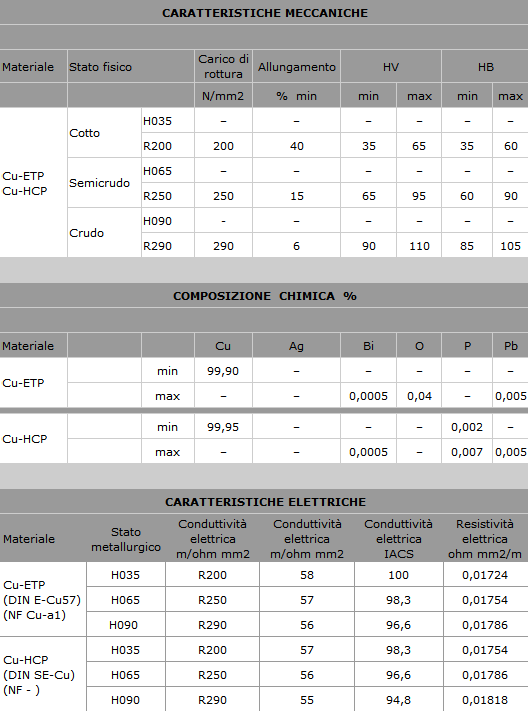528x711 pixels.
Task: Click the CARATTERISTICHE MECCANICHE heading
Action: [265, 13]
